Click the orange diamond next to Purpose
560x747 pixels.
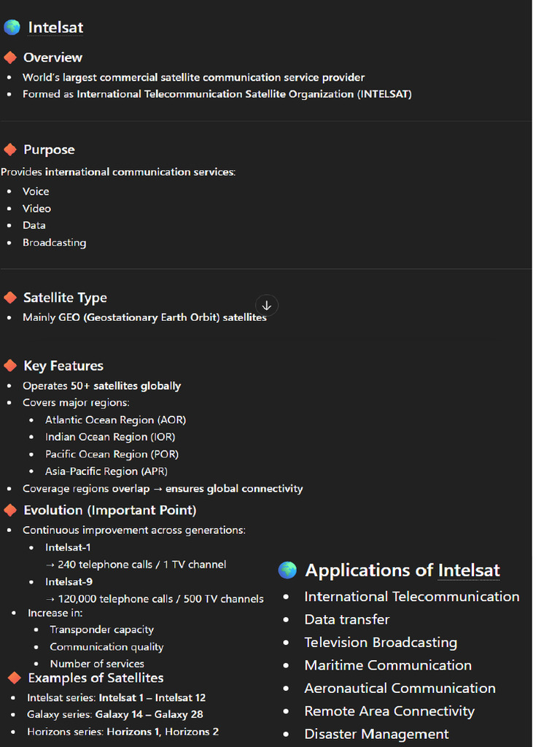10,150
